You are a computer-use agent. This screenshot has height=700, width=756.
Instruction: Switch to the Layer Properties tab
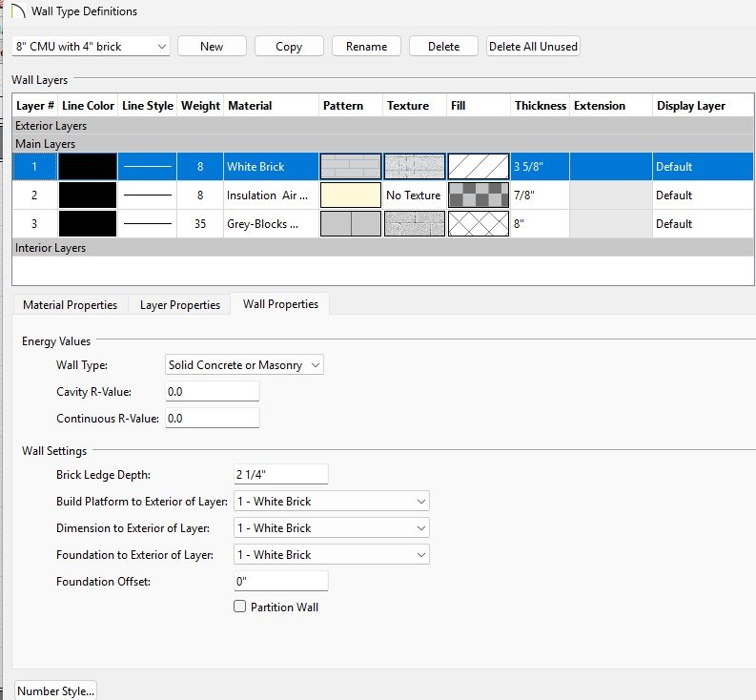(x=179, y=305)
